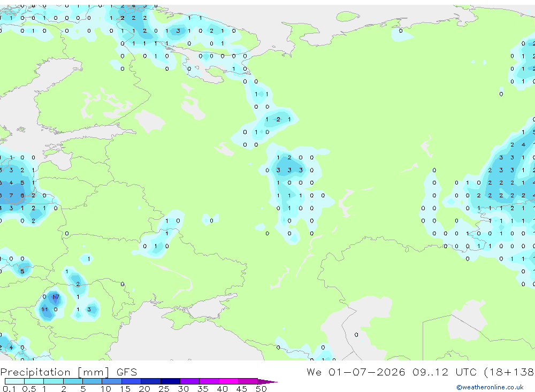Image resolution: width=535 pixels, height=392 pixels.
Task: Click the 40–45 mm magenta legend swatch
Action: coord(228,381)
